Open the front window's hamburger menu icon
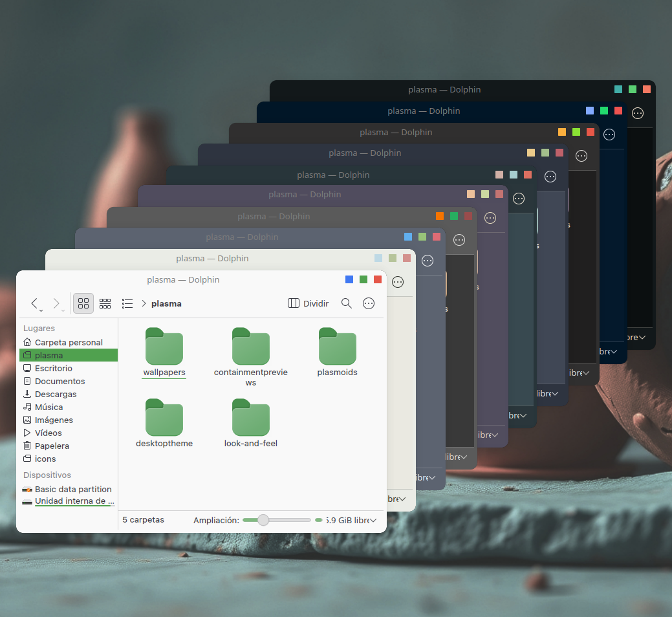Viewport: 672px width, 617px height. pyautogui.click(x=369, y=303)
